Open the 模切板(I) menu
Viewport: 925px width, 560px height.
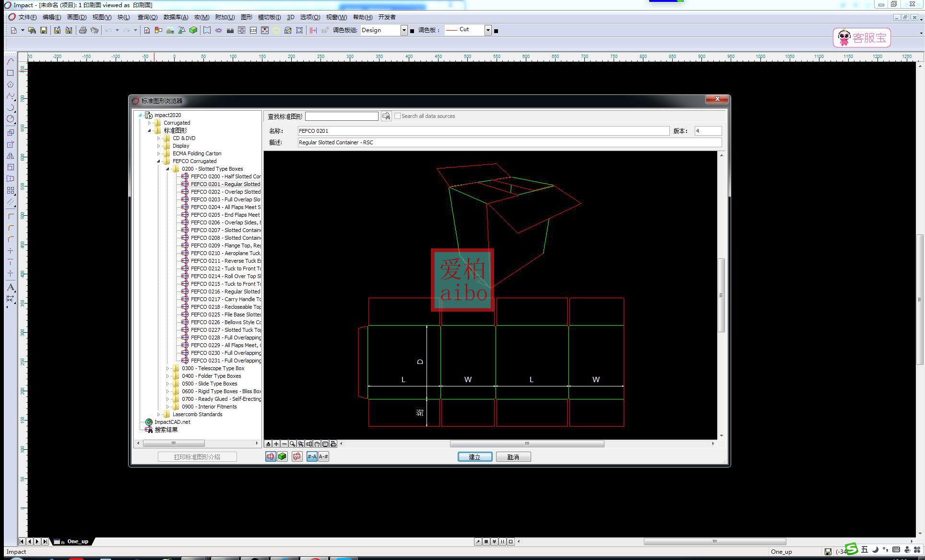point(269,17)
